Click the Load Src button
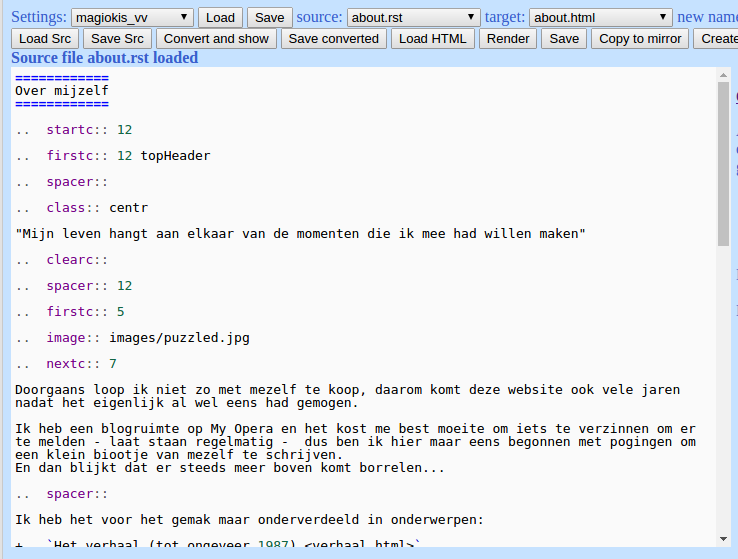The image size is (738, 559). [45, 39]
